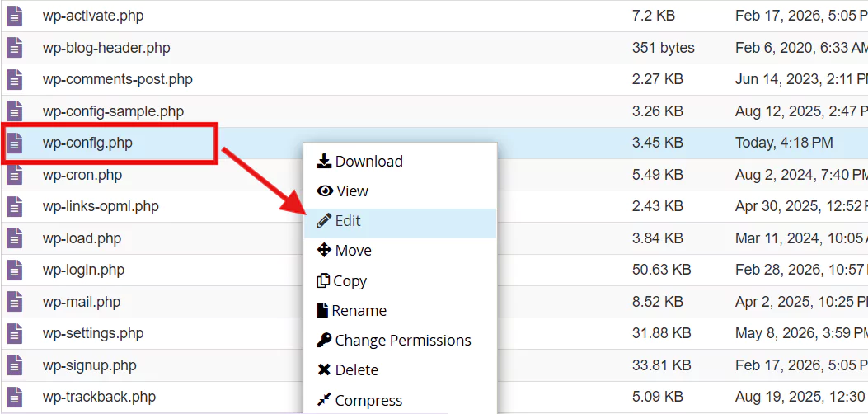Click file icon next to wp-comments-post.php

(14, 80)
